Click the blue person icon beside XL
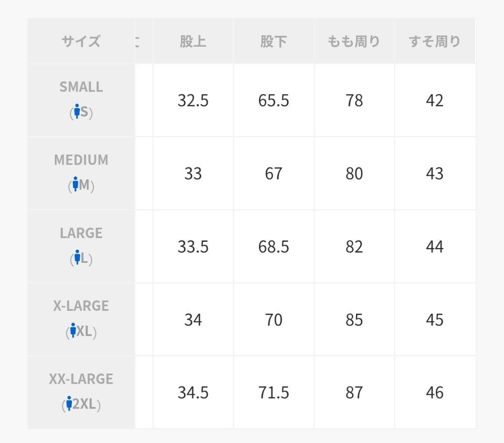504x443 pixels. 73,331
